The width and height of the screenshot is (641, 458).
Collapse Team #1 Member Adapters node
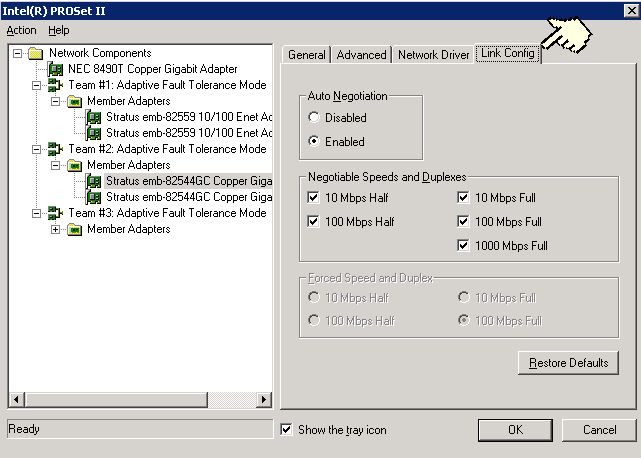point(56,101)
